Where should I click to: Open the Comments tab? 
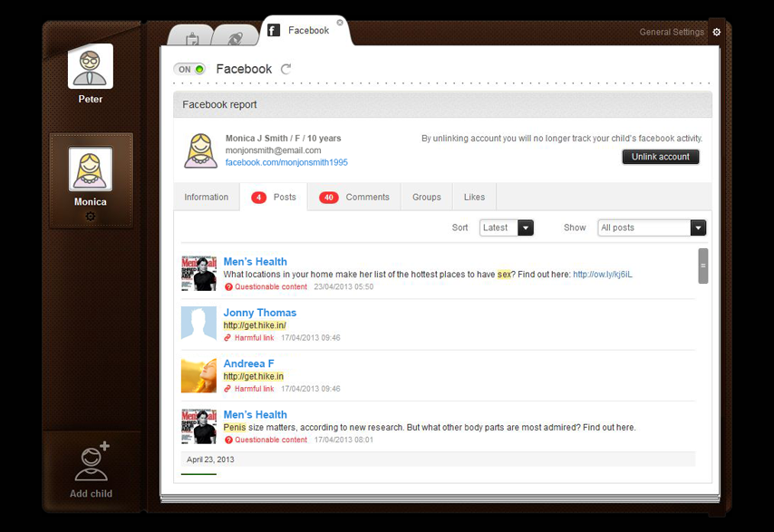click(354, 197)
